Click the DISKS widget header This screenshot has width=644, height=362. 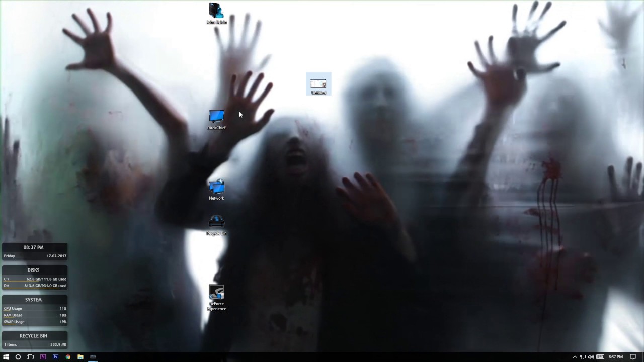(x=34, y=270)
